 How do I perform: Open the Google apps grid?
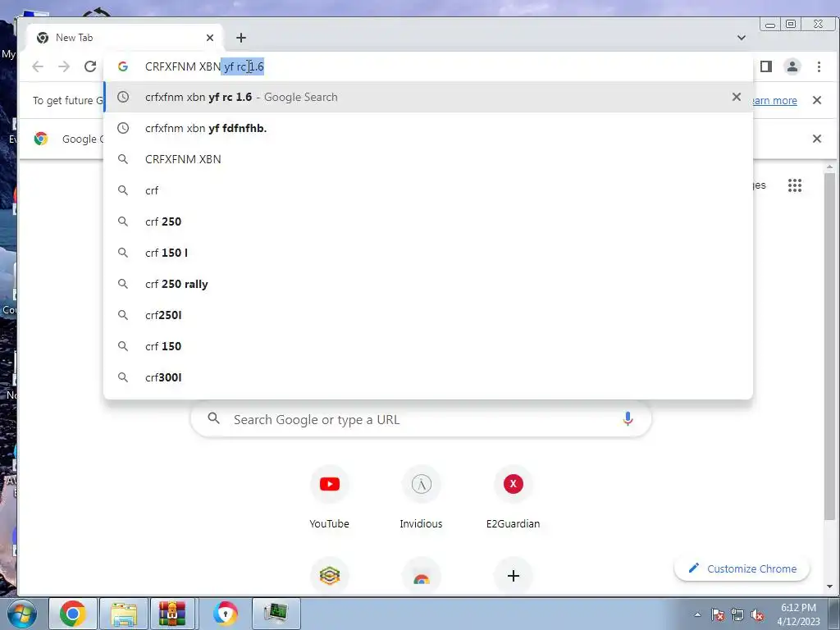click(795, 185)
